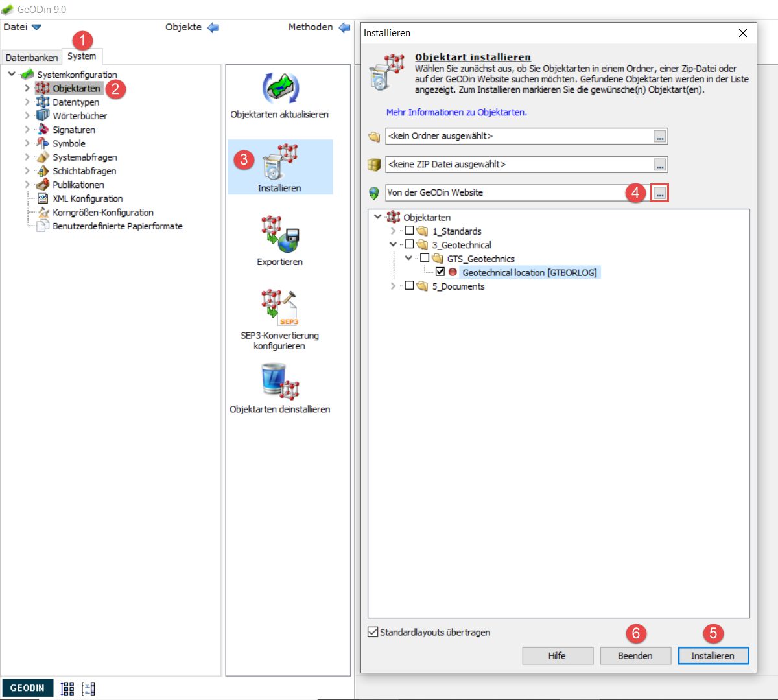Toggle Standardlayouts übertragen checkbox
Viewport: 778px width, 700px height.
[373, 632]
